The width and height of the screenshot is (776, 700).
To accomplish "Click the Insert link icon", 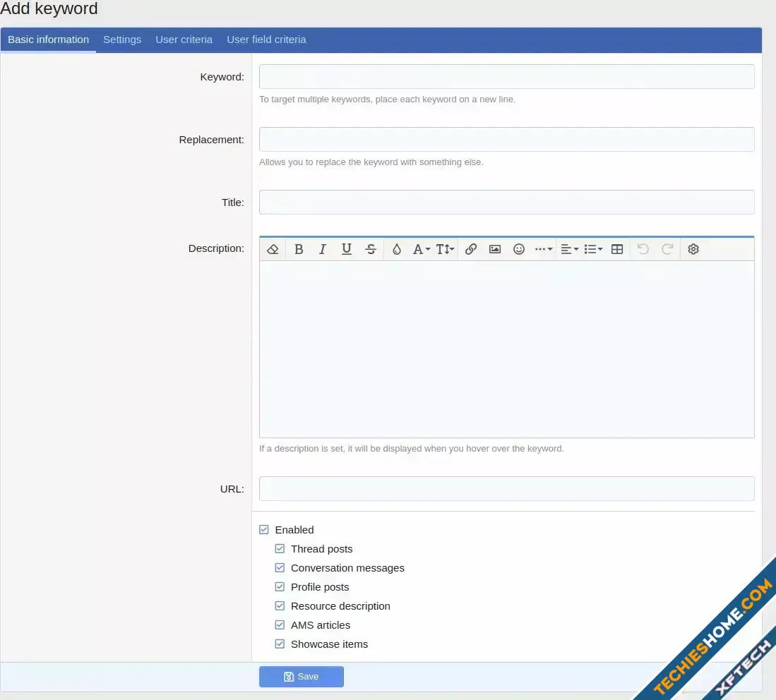I will tap(471, 249).
